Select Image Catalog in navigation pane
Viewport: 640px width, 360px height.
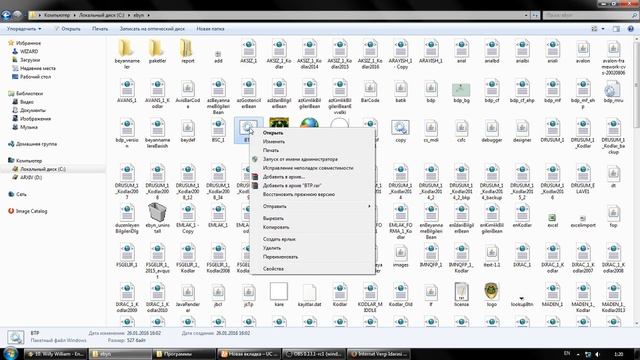(31, 211)
